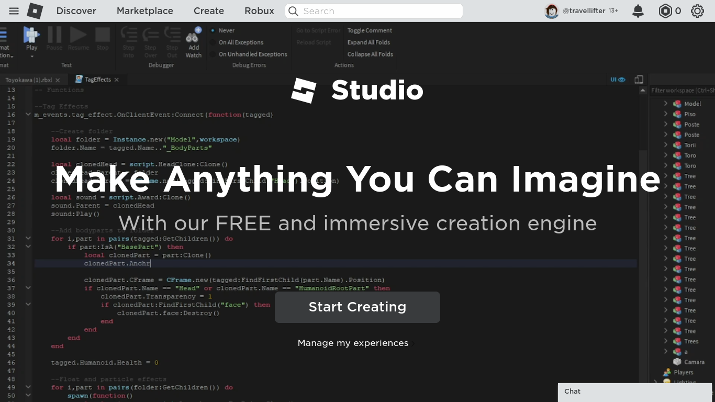The height and width of the screenshot is (402, 715).
Task: Close the Toyokawa (1).rbxl tab
Action: (x=57, y=80)
